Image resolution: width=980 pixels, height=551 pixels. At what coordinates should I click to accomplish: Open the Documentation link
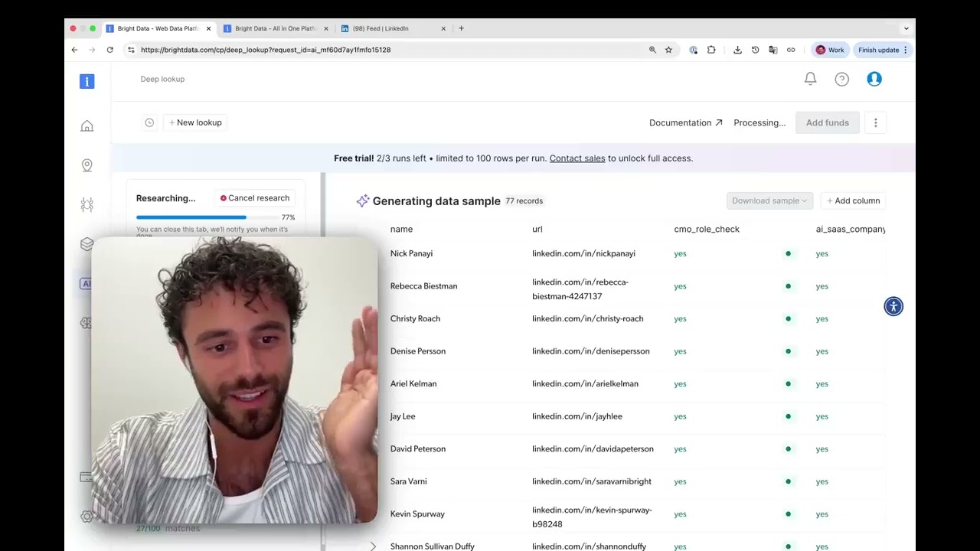[685, 122]
